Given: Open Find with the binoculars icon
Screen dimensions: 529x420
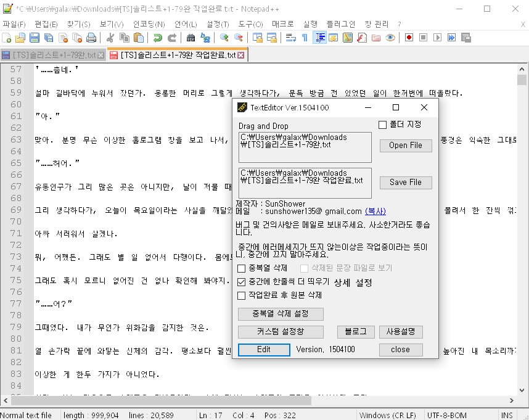Looking at the screenshot, I should [x=191, y=38].
